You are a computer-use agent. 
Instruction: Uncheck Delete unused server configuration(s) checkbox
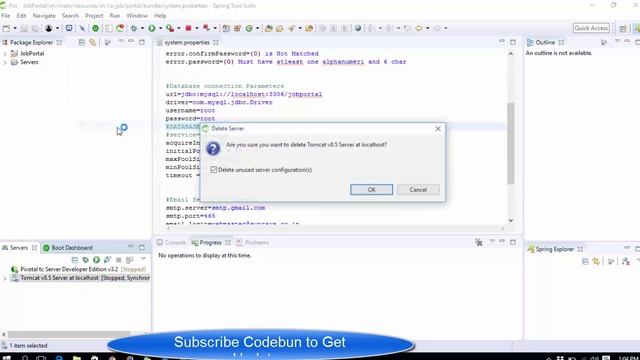coord(213,169)
